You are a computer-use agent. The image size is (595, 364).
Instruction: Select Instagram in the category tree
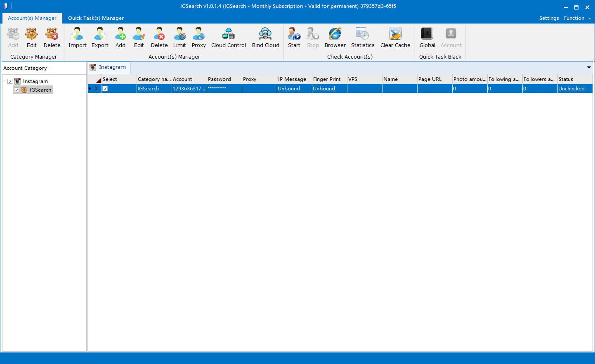(x=35, y=81)
